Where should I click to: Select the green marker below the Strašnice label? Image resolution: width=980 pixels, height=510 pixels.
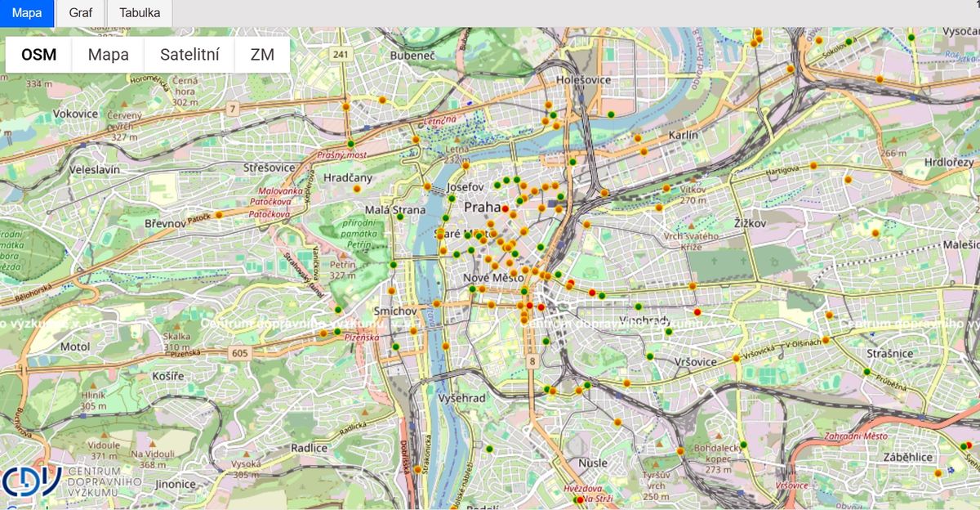[x=868, y=372]
